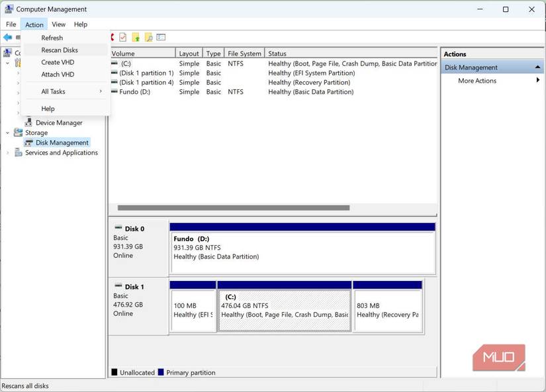
Task: Click the Disk 1 drive icon
Action: coord(118,286)
